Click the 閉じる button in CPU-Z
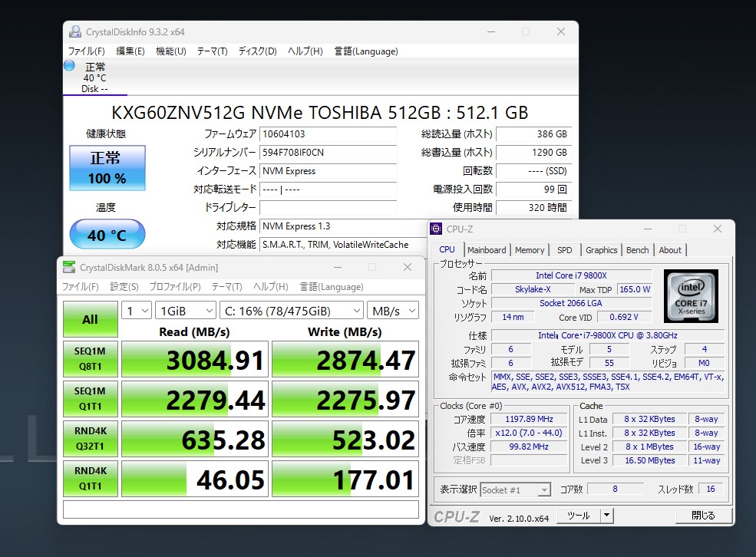This screenshot has width=756, height=557. [x=704, y=516]
